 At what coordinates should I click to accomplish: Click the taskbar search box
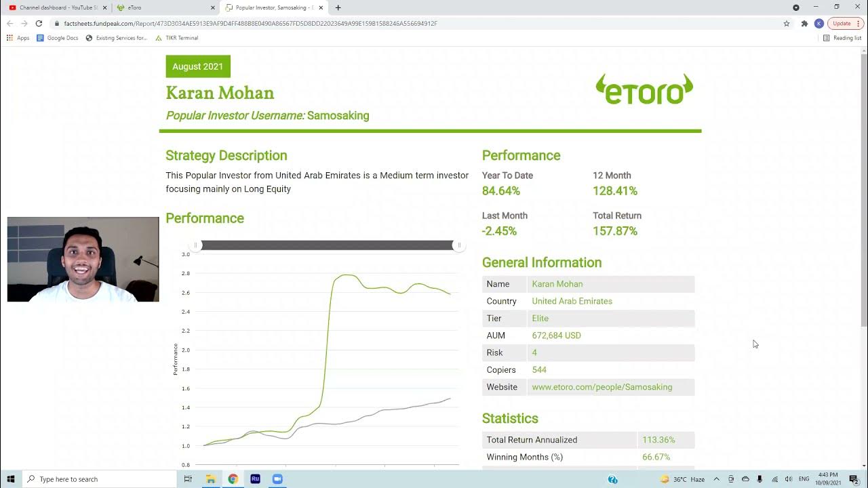point(99,479)
